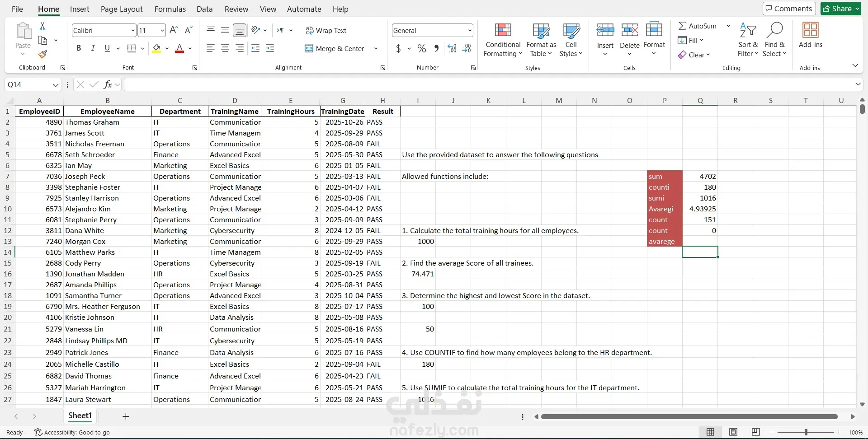This screenshot has height=439, width=868.
Task: Open Find & Select
Action: point(774,40)
